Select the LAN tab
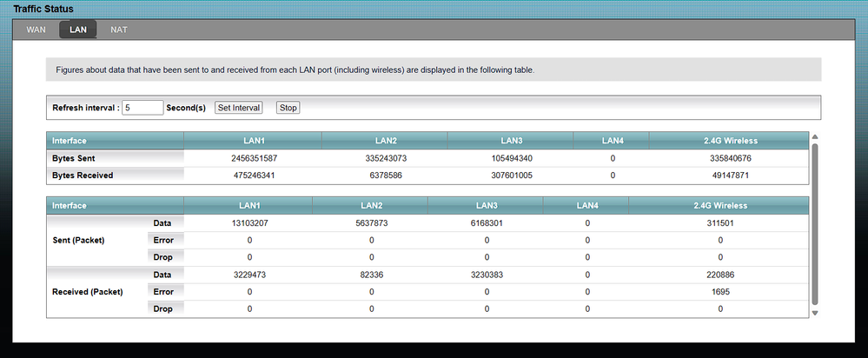Viewport: 868px width, 358px height. (78, 30)
